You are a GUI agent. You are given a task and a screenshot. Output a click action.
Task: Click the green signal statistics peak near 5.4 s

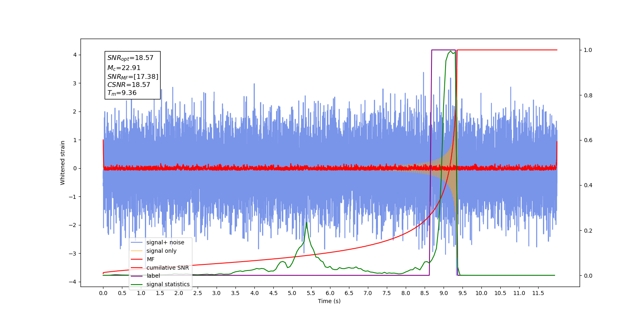(x=306, y=223)
